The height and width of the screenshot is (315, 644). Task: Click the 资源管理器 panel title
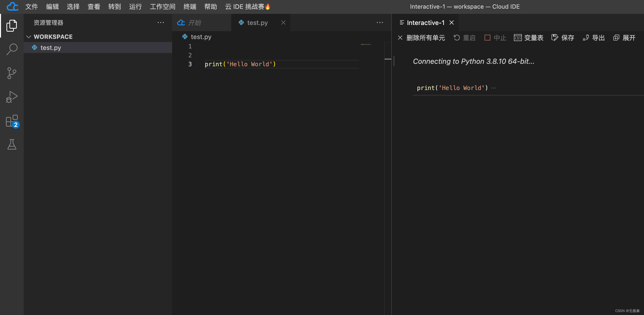click(48, 22)
